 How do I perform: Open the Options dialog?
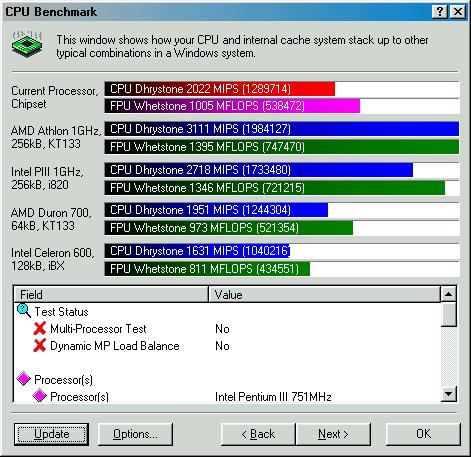[135, 434]
